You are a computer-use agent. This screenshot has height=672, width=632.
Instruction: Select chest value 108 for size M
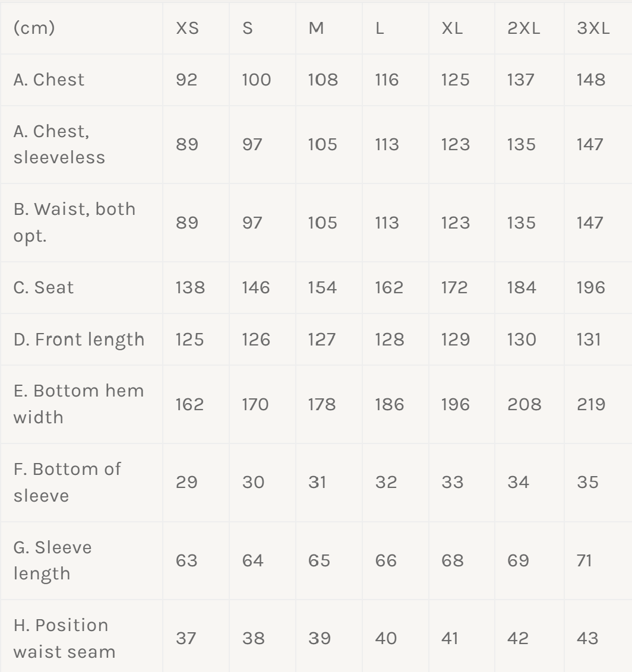click(323, 80)
